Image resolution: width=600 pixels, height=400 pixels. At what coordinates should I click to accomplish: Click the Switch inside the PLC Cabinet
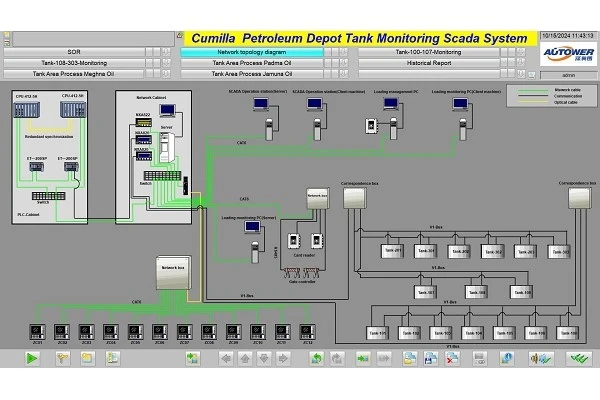49,196
